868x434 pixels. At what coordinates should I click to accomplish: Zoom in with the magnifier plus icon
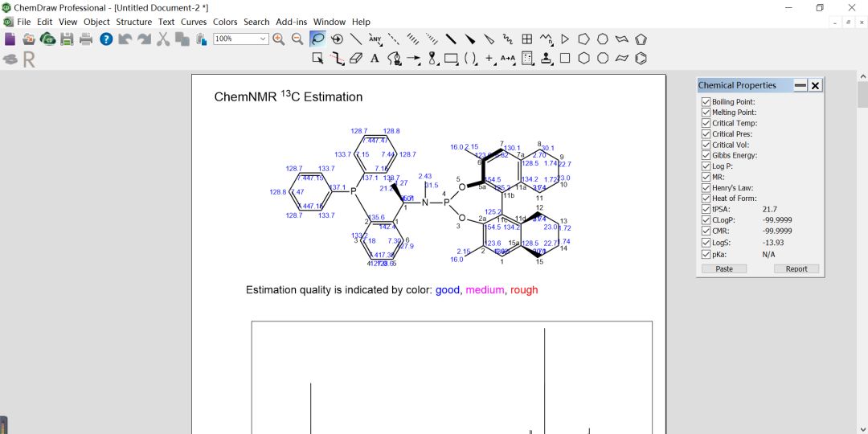click(x=278, y=39)
